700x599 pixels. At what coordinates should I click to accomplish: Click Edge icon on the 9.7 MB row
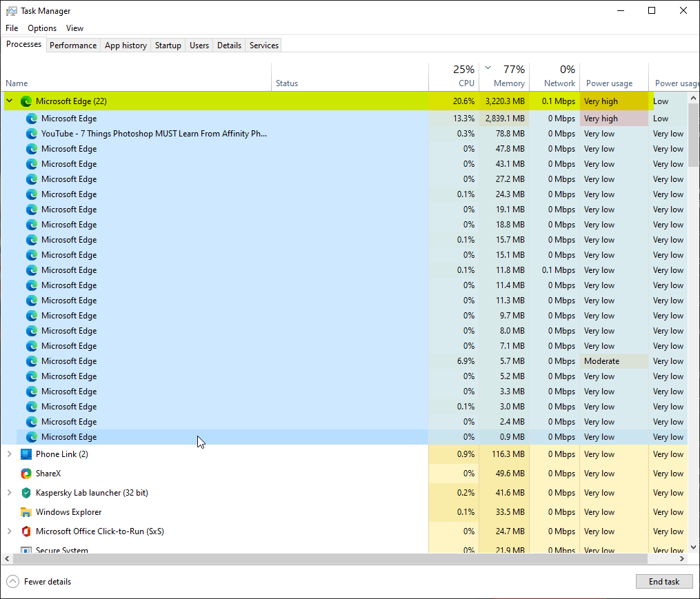(x=31, y=316)
